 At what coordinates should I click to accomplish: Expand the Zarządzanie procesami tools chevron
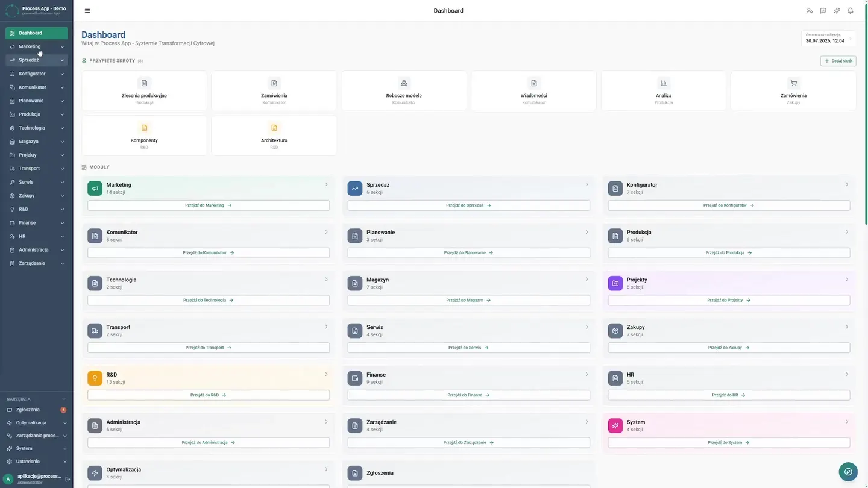tap(64, 436)
